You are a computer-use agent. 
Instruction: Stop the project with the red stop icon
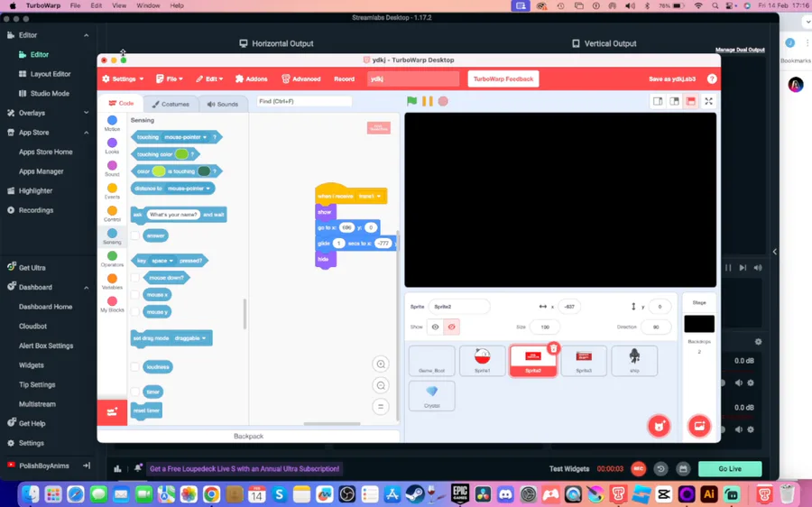click(443, 101)
